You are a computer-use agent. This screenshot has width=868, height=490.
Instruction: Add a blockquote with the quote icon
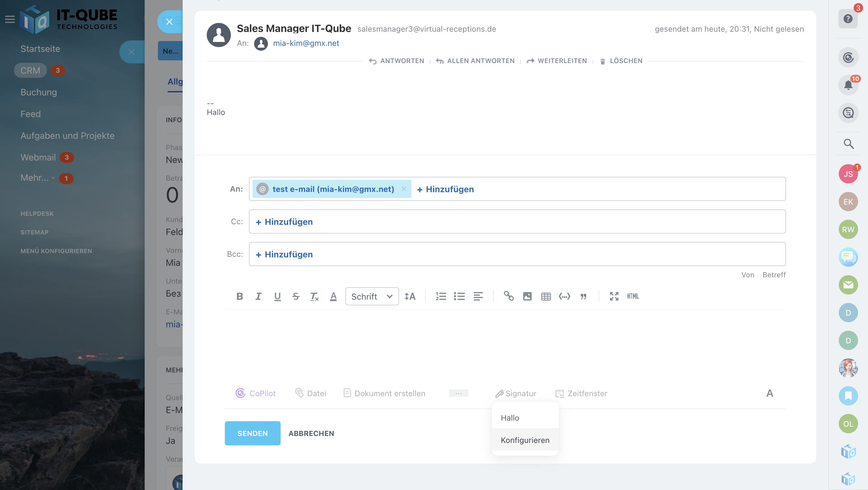[x=583, y=296]
